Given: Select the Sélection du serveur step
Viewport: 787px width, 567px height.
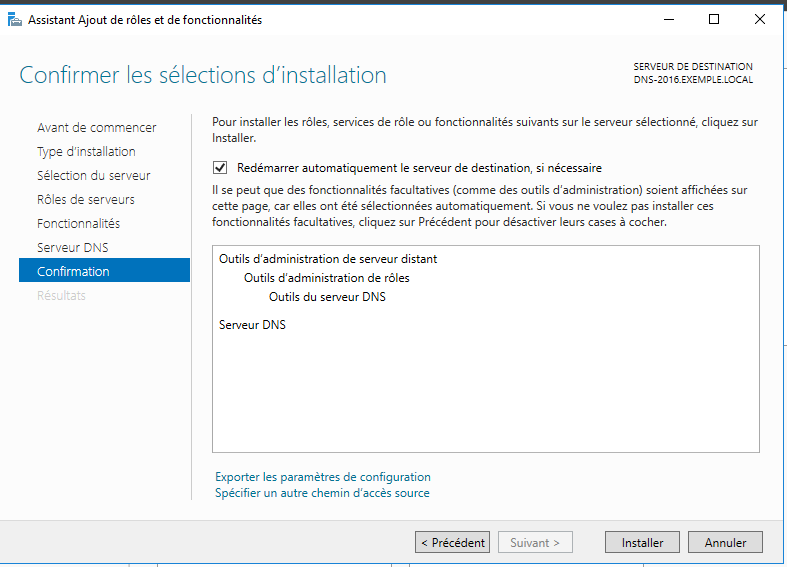Looking at the screenshot, I should coord(94,176).
